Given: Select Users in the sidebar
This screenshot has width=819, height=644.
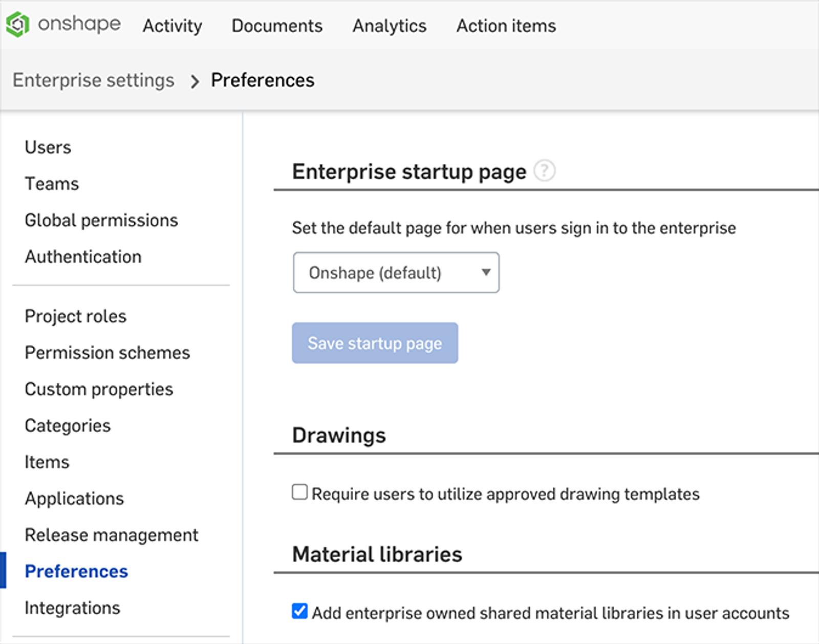Looking at the screenshot, I should click(48, 147).
